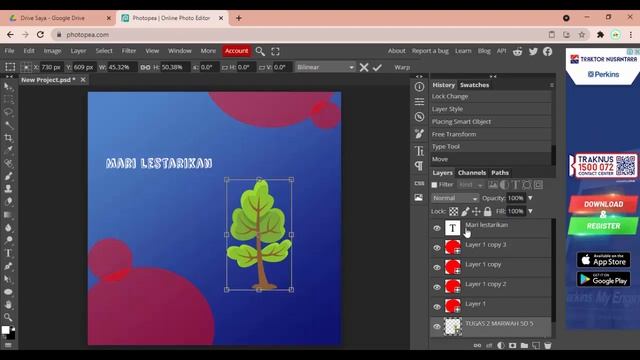Switch to the Channels tab
Image resolution: width=640 pixels, height=360 pixels.
(x=472, y=173)
